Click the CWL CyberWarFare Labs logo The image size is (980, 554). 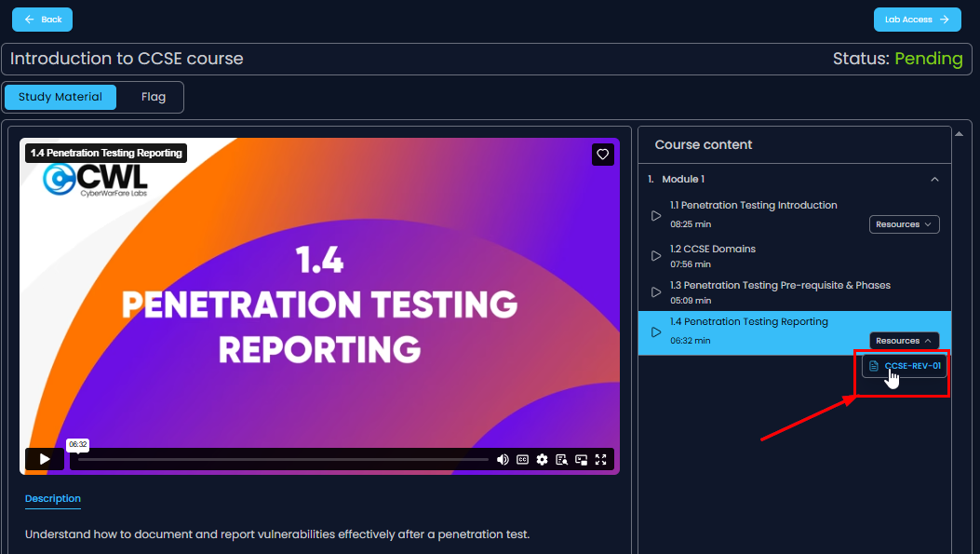pos(95,180)
